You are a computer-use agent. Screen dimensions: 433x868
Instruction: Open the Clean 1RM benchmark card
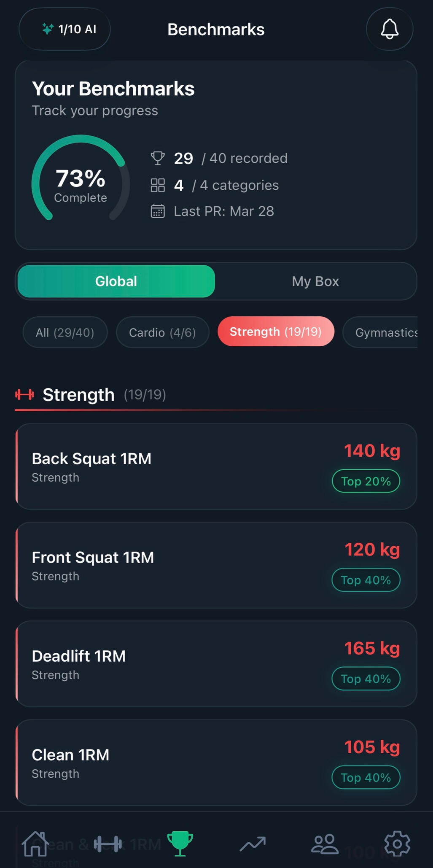tap(169, 763)
